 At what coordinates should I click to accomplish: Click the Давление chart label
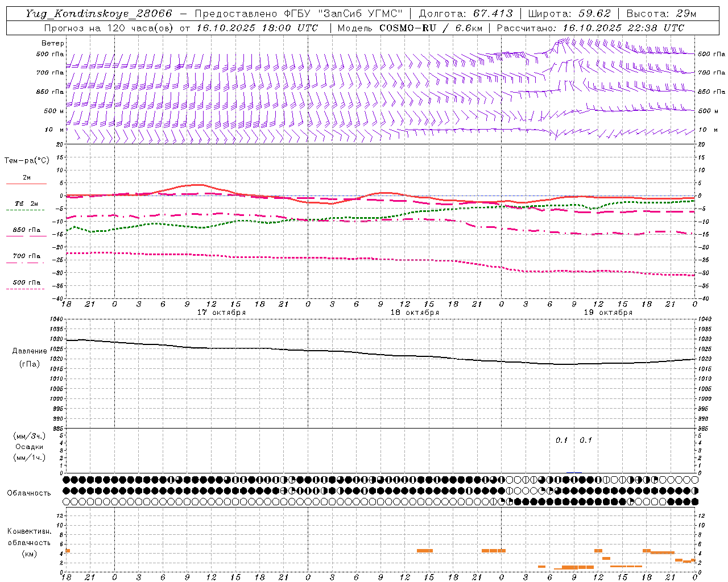coord(30,351)
